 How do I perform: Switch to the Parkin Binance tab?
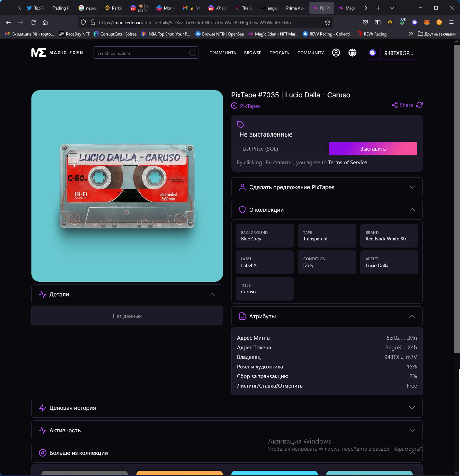coord(114,8)
